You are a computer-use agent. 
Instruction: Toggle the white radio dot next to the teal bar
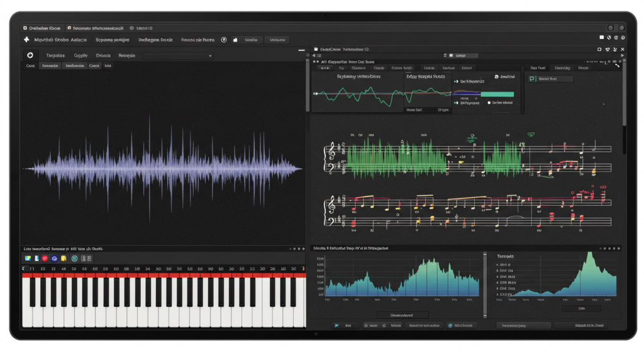point(489,103)
